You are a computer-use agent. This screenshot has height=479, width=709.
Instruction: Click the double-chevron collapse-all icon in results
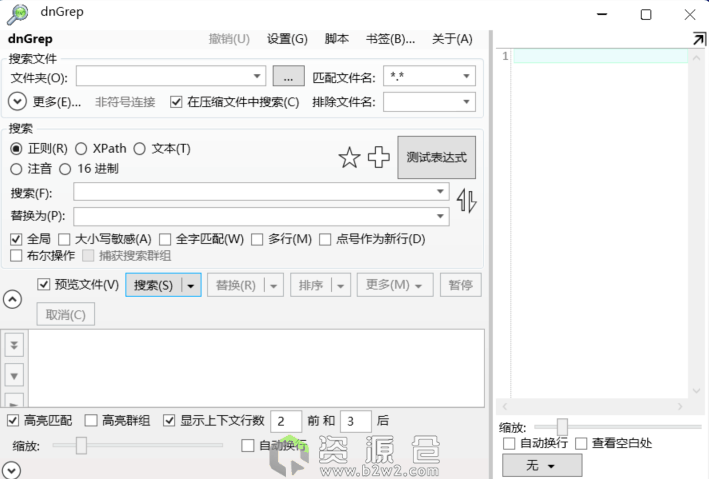click(x=14, y=344)
